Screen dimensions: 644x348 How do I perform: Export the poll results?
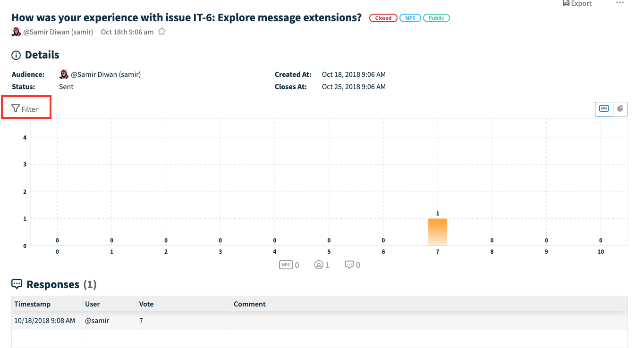[x=577, y=3]
